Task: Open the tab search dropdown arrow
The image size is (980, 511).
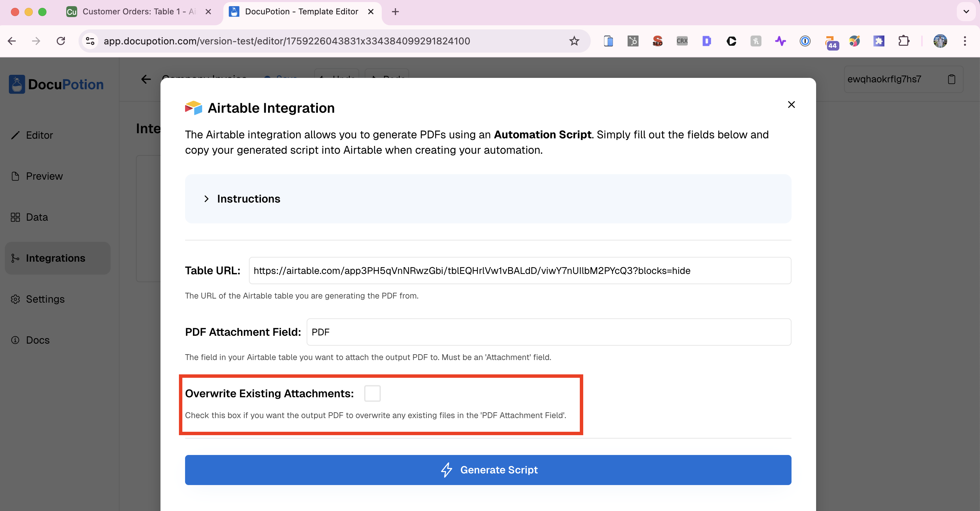Action: [x=966, y=11]
